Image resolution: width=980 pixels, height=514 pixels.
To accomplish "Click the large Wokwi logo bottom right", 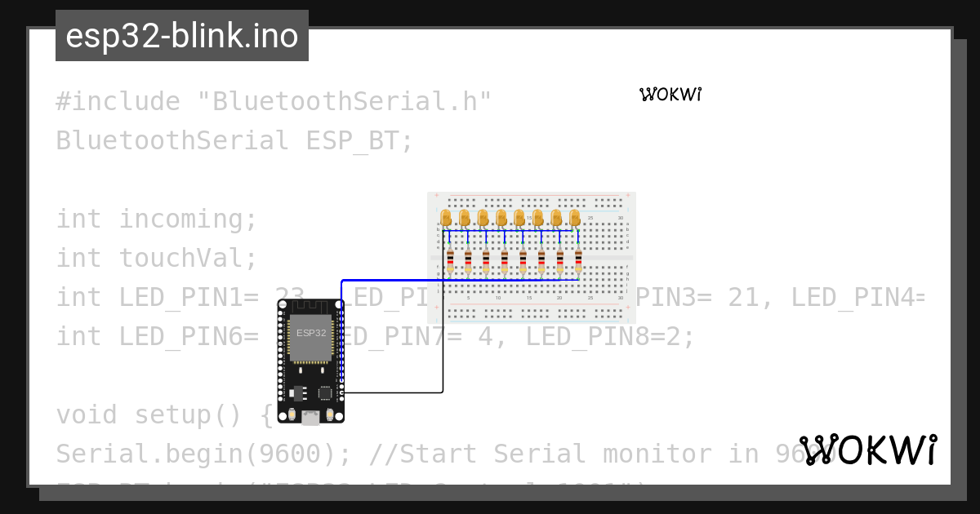I will [869, 450].
